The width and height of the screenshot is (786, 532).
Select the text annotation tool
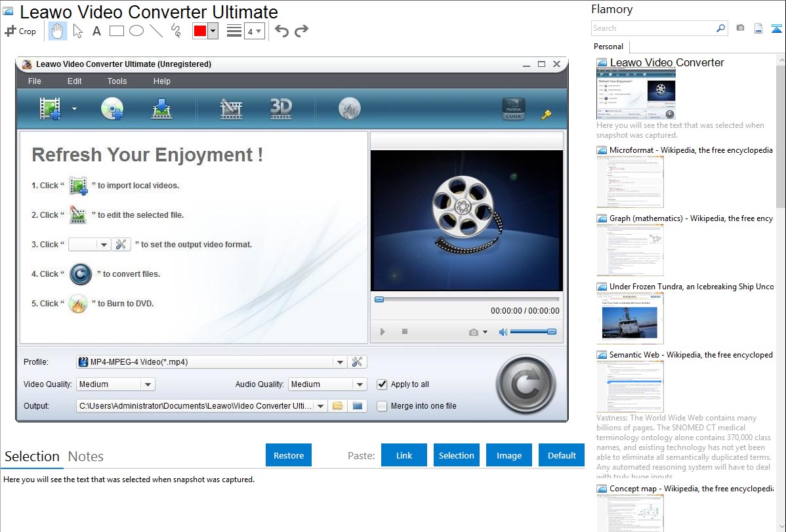(x=96, y=31)
